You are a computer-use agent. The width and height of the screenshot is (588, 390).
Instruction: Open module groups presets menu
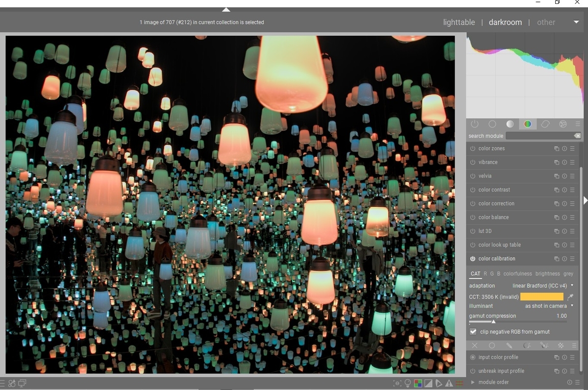pos(578,124)
